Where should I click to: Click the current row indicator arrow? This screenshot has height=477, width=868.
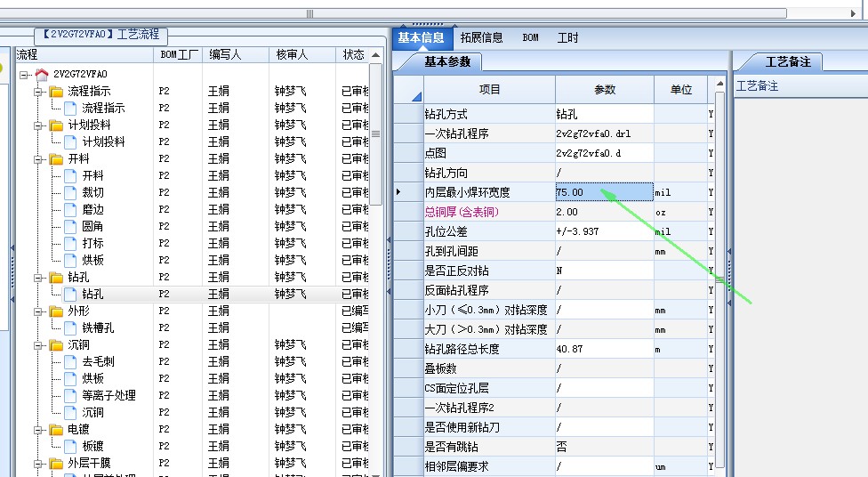click(x=398, y=192)
